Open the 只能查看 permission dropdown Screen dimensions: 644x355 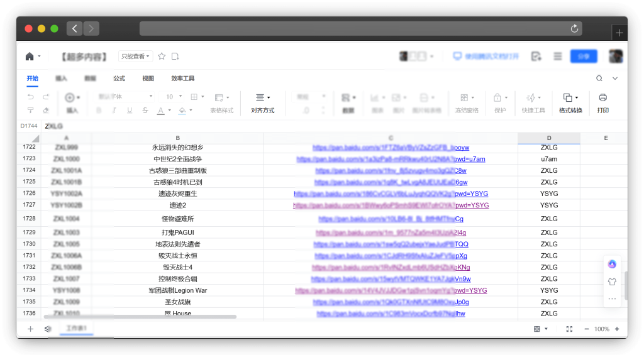pyautogui.click(x=135, y=56)
